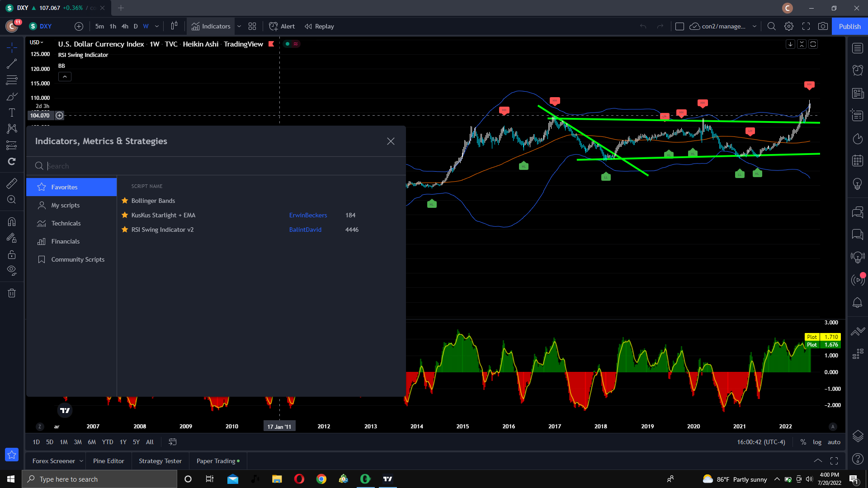Unfavorite Bollinger Bands star
This screenshot has height=488, width=868.
[125, 201]
